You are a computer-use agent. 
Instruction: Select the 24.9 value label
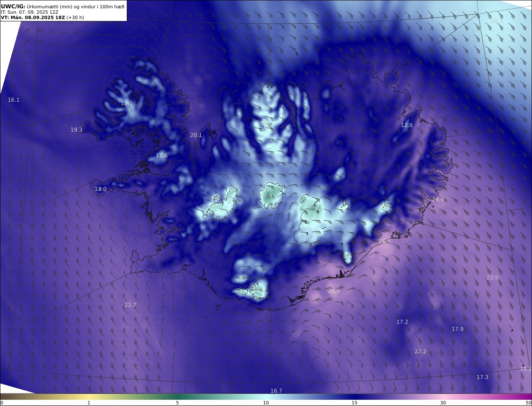coord(438,200)
